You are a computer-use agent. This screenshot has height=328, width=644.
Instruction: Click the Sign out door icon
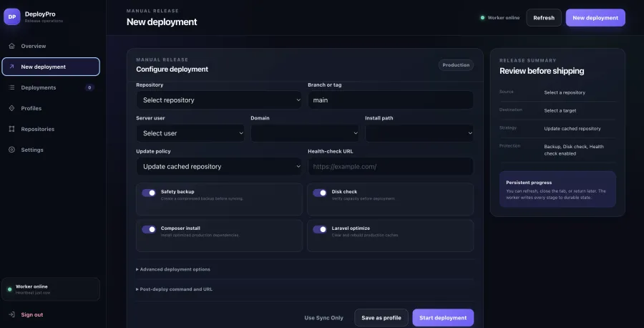pos(11,314)
